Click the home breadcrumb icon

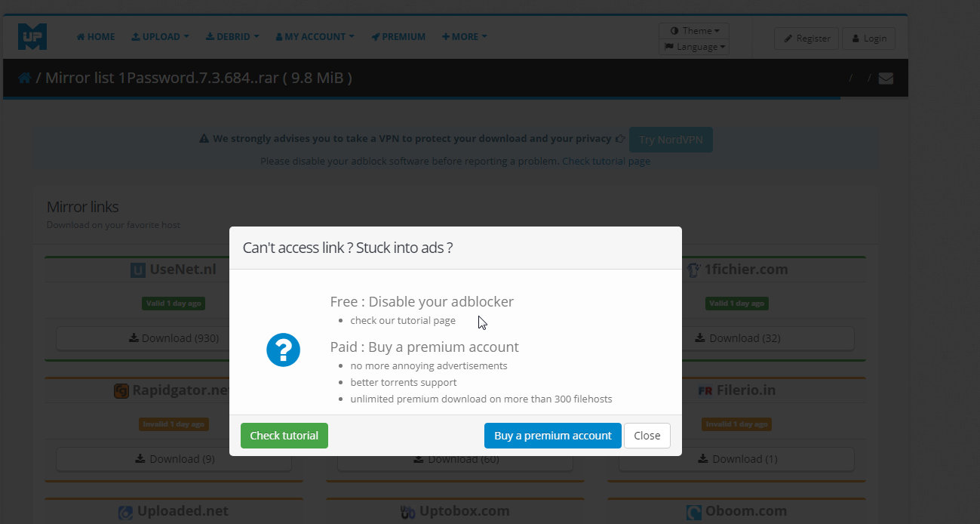click(x=25, y=78)
